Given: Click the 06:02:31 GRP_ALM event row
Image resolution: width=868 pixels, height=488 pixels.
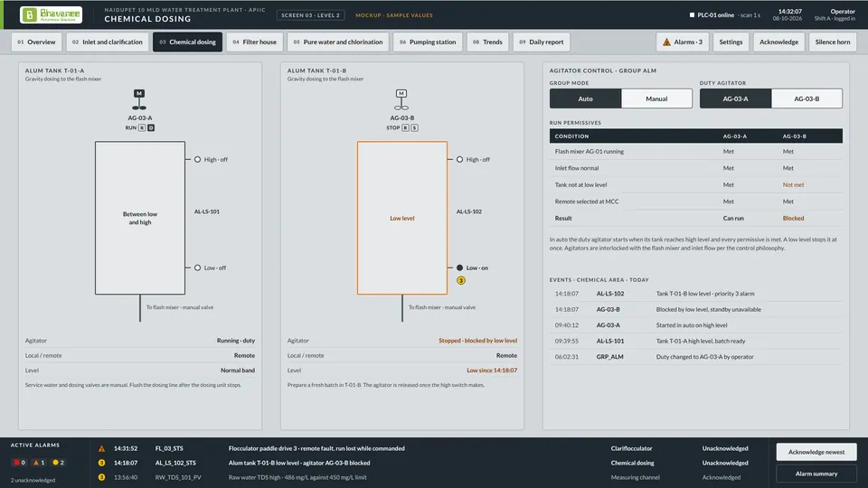Looking at the screenshot, I should click(696, 357).
